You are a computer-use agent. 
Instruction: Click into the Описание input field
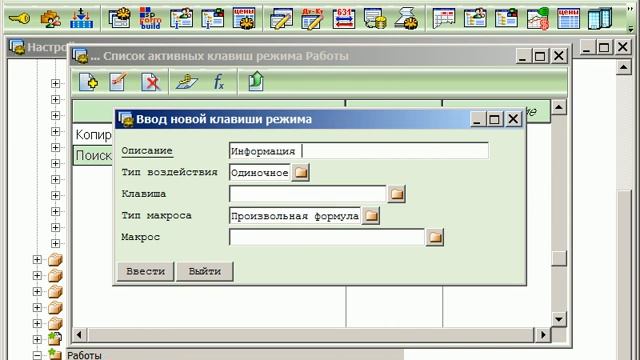359,151
